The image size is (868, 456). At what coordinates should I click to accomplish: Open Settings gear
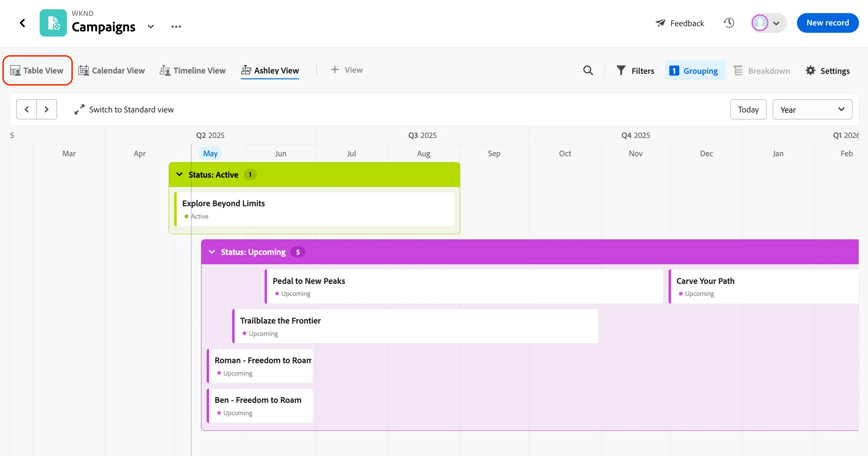(x=810, y=70)
